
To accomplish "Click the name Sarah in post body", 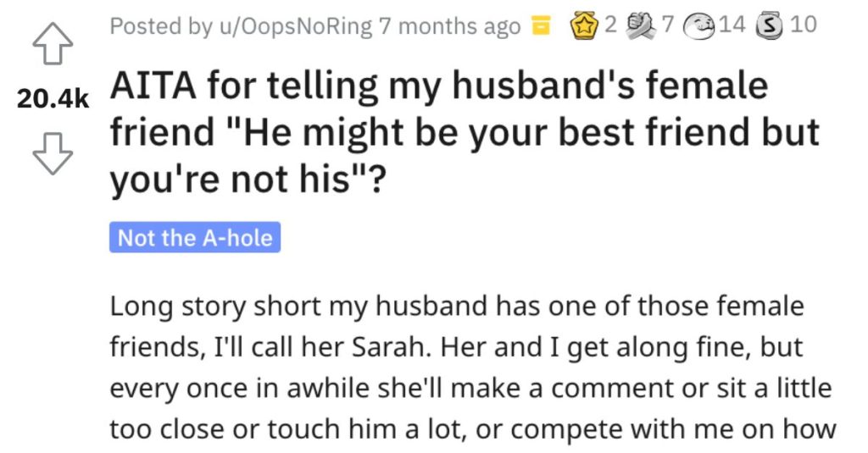I will pos(391,347).
